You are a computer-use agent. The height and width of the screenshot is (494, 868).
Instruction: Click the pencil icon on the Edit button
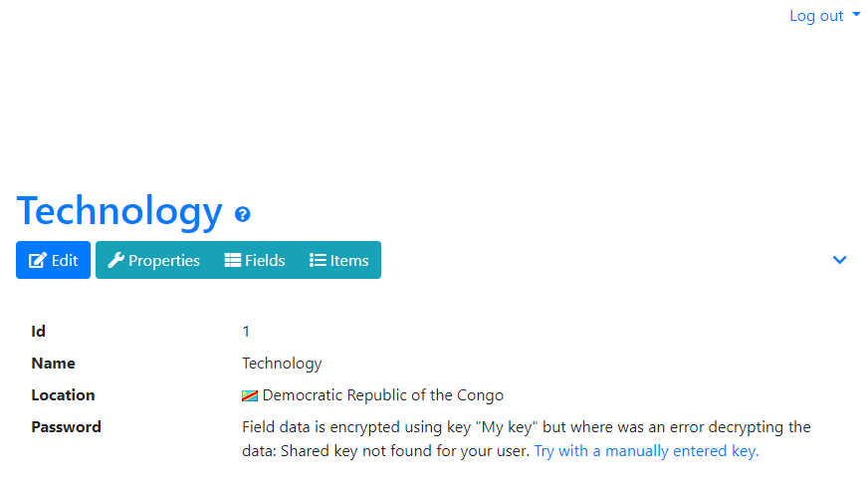(38, 260)
